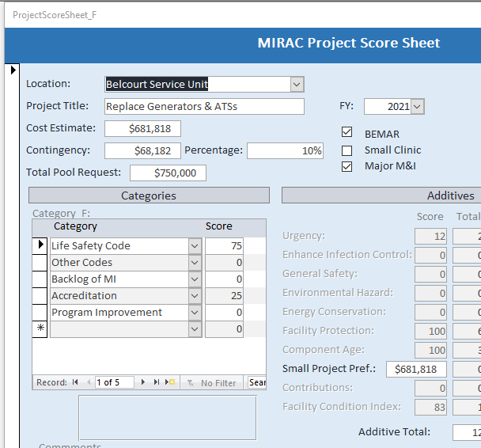Expand Backlog of MI category dropdown

tap(195, 279)
